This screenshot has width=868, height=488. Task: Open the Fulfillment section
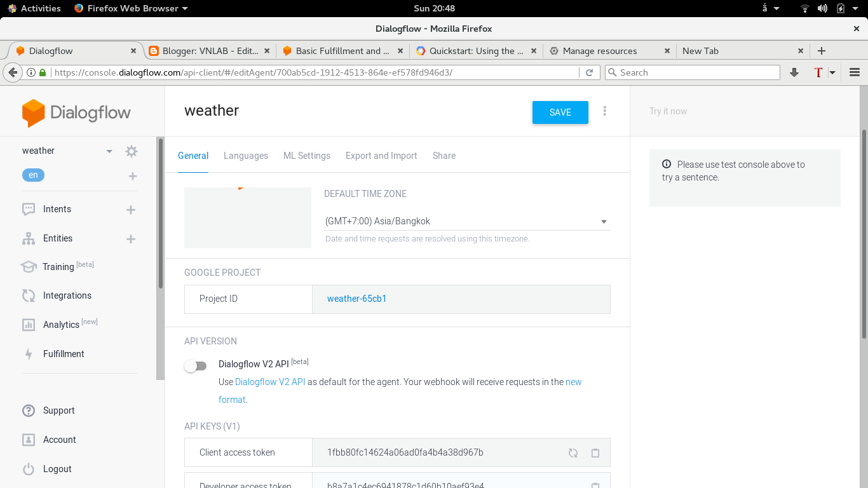coord(64,354)
